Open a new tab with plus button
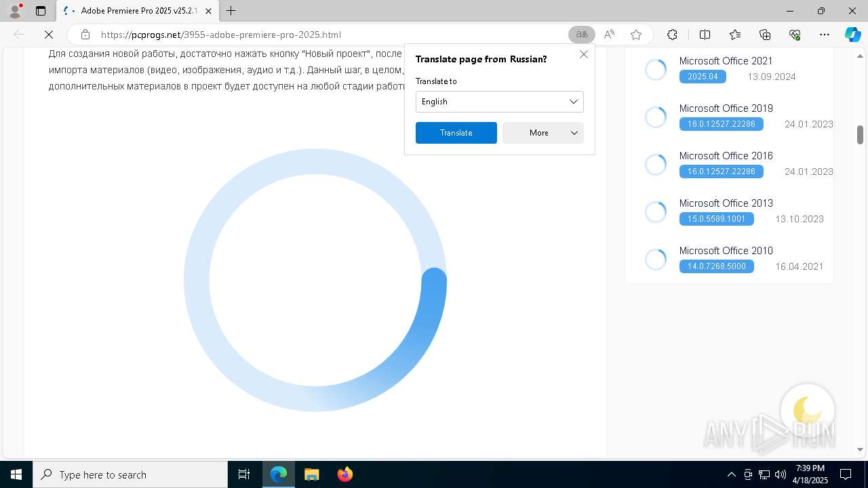868x488 pixels. click(231, 11)
